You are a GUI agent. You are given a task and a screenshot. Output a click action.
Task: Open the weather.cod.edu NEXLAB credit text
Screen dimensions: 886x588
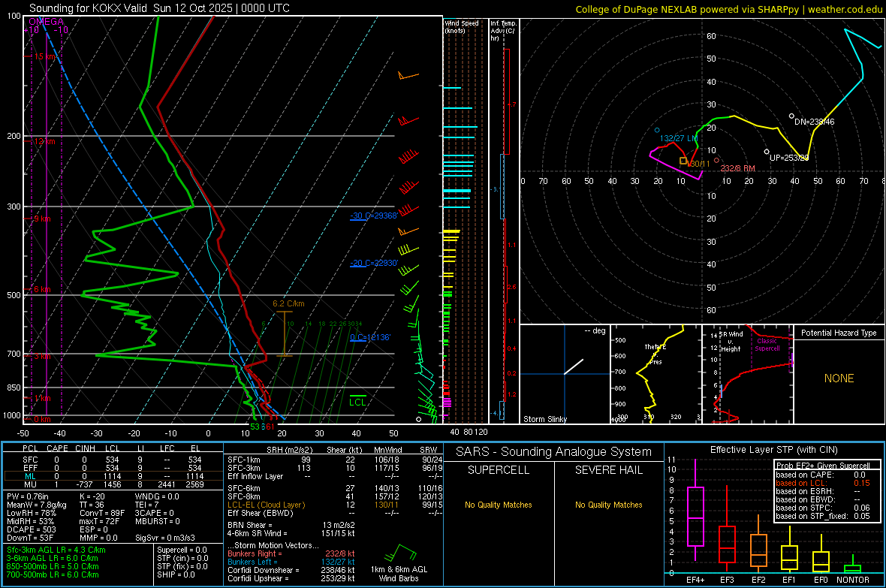[728, 9]
